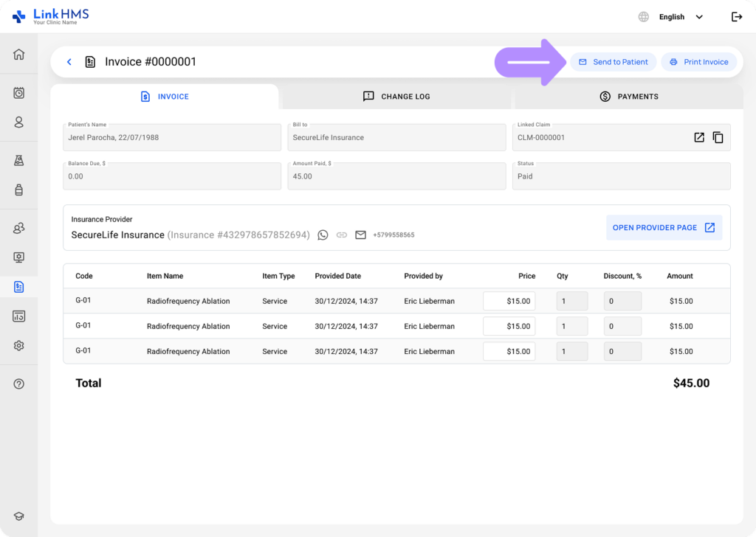
Task: Click the Amount Paid field
Action: point(396,176)
